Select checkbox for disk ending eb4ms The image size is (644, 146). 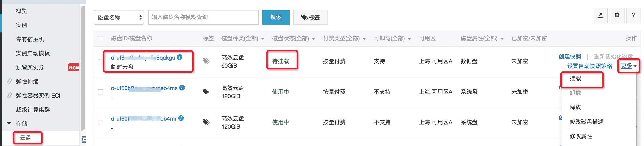click(x=101, y=92)
